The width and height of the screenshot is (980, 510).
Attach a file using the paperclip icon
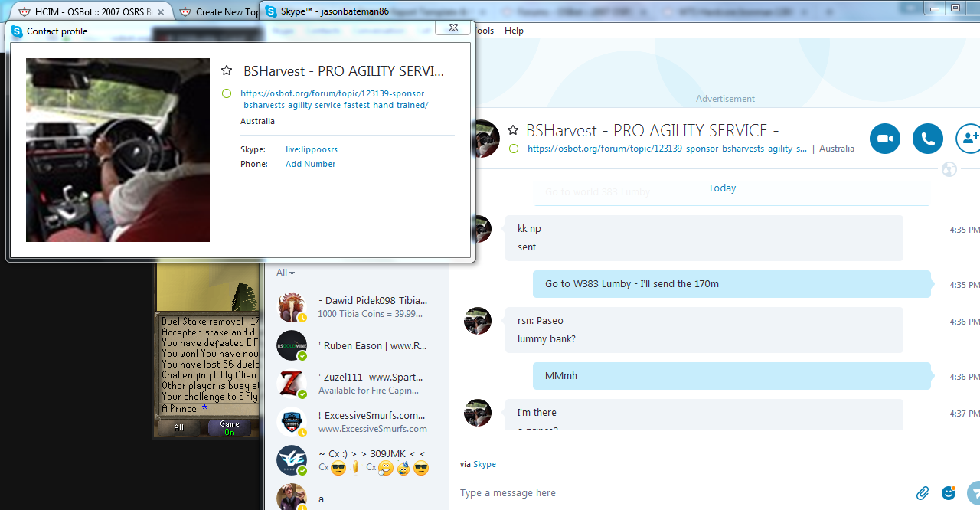923,493
